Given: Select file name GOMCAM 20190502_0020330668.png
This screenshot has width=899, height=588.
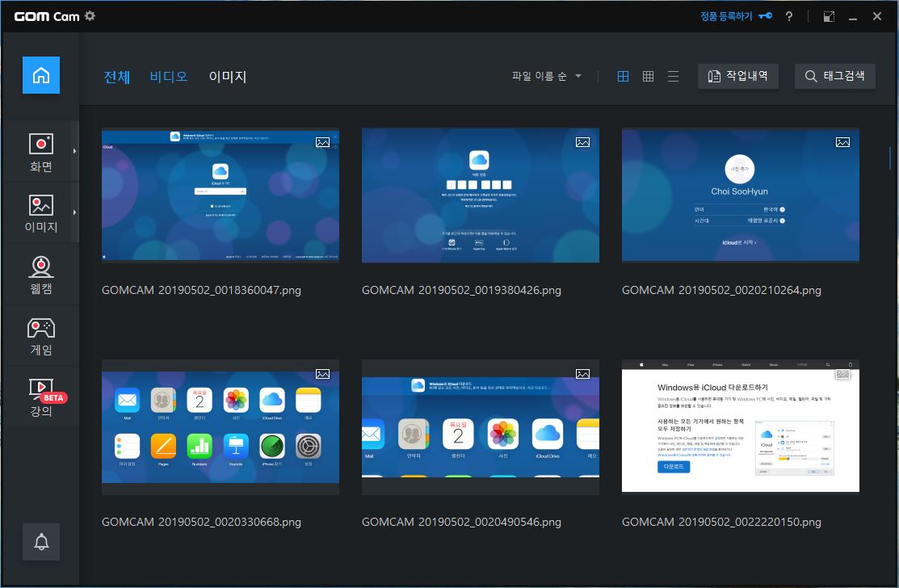Looking at the screenshot, I should click(x=201, y=522).
